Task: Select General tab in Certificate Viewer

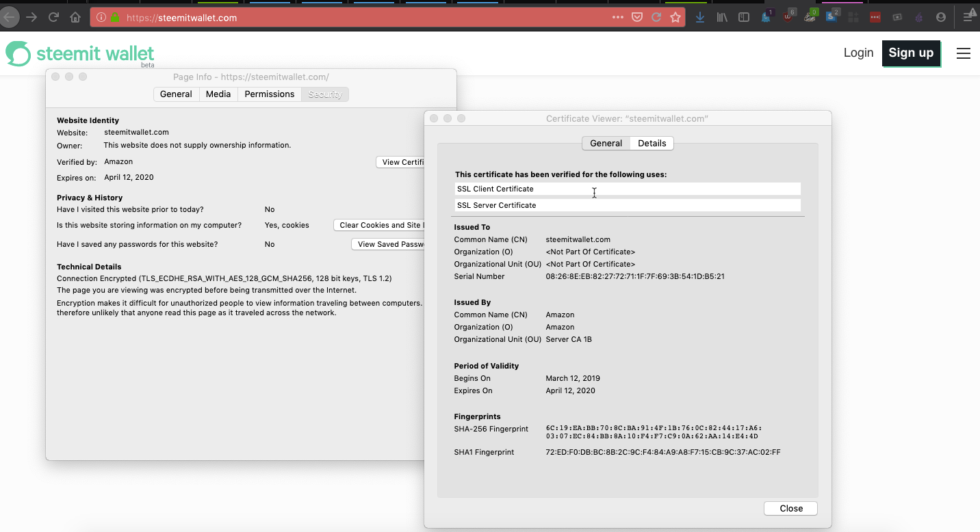Action: (x=606, y=144)
